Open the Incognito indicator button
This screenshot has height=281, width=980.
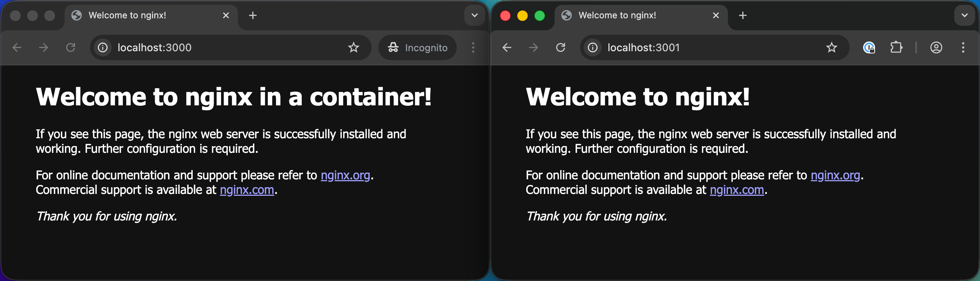point(417,47)
